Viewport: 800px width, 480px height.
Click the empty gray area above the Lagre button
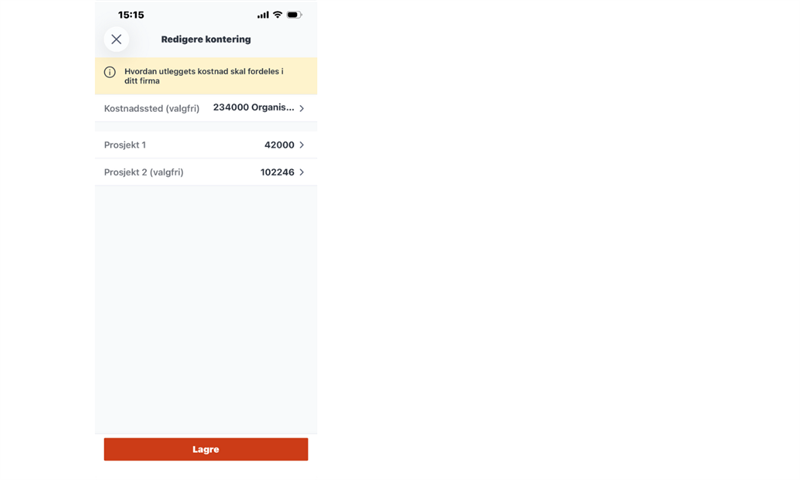click(x=206, y=310)
